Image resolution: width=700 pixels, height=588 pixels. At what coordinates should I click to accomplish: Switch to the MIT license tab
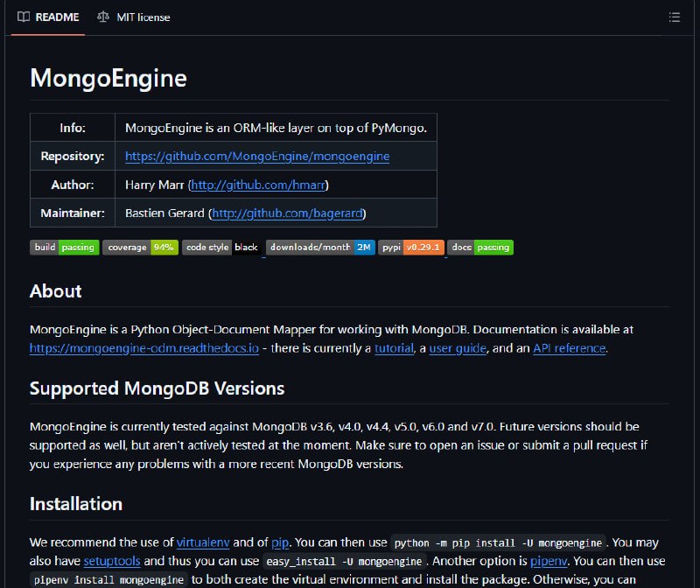(x=134, y=17)
